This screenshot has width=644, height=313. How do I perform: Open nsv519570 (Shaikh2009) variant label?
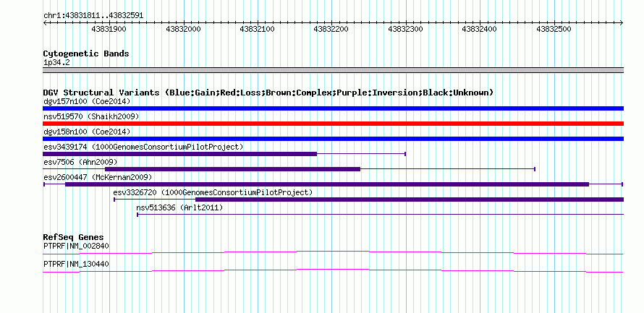91,116
